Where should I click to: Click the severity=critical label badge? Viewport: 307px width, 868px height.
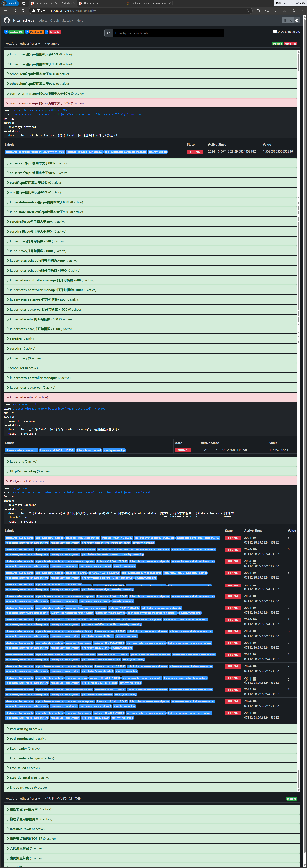pyautogui.click(x=158, y=152)
